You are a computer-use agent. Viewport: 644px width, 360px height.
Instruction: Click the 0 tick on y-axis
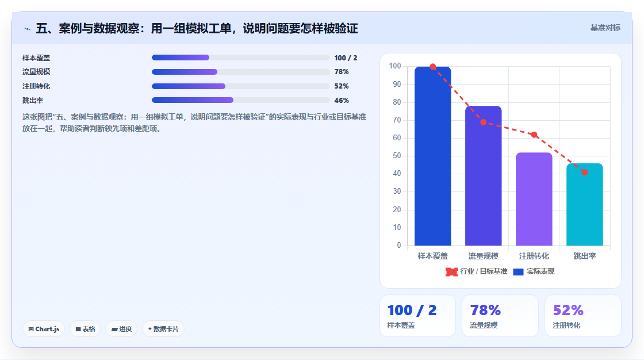pos(399,246)
